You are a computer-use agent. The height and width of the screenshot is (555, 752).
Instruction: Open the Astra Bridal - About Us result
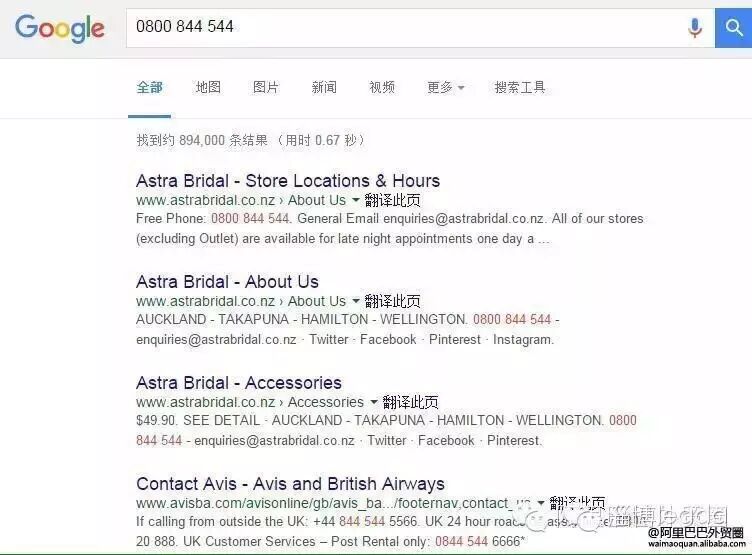click(227, 282)
